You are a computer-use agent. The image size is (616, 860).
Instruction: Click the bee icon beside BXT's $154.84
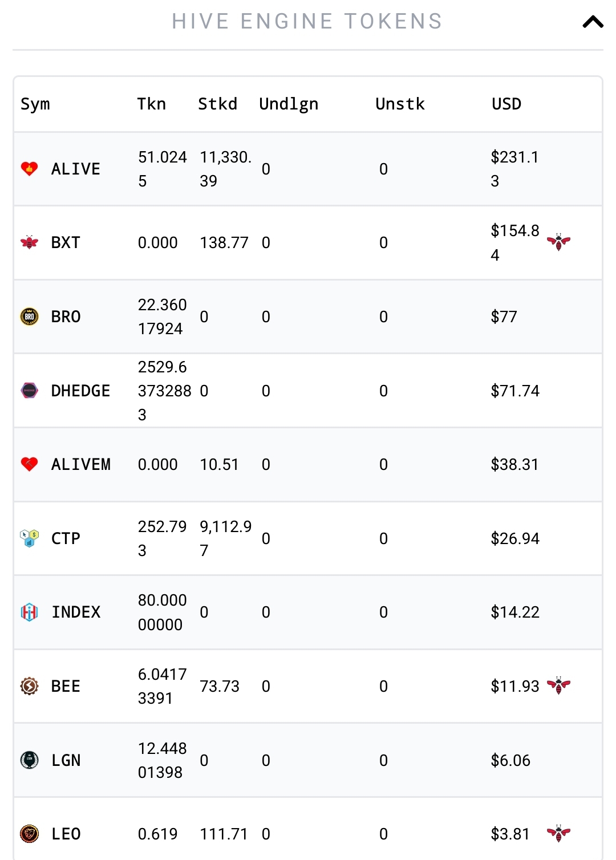(x=559, y=242)
